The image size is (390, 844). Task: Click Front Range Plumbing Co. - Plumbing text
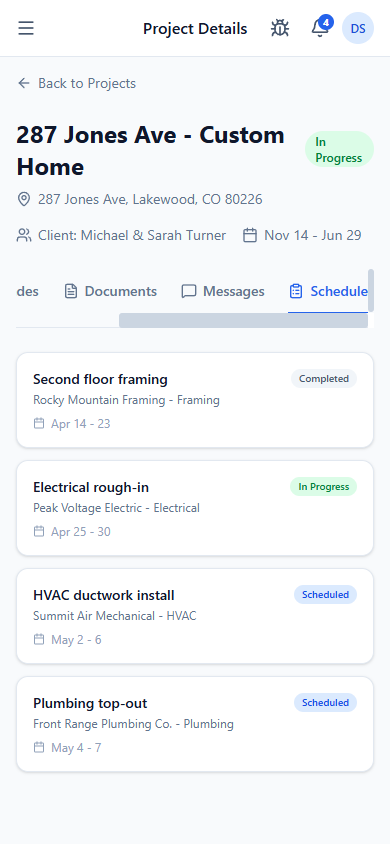coord(133,725)
